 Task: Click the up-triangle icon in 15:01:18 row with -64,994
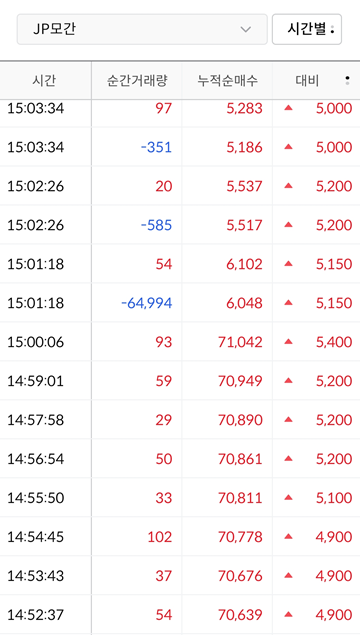288,302
